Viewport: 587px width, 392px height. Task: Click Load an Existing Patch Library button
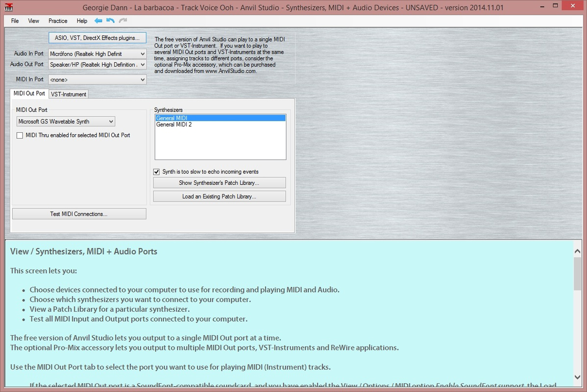[220, 196]
